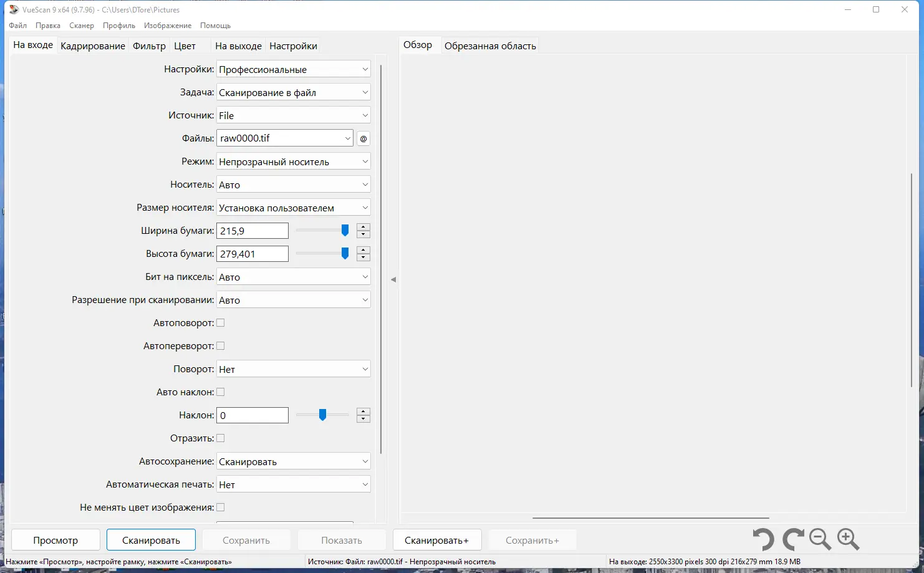The width and height of the screenshot is (924, 573).
Task: Zoom out with the magnifier minus icon
Action: coord(820,539)
